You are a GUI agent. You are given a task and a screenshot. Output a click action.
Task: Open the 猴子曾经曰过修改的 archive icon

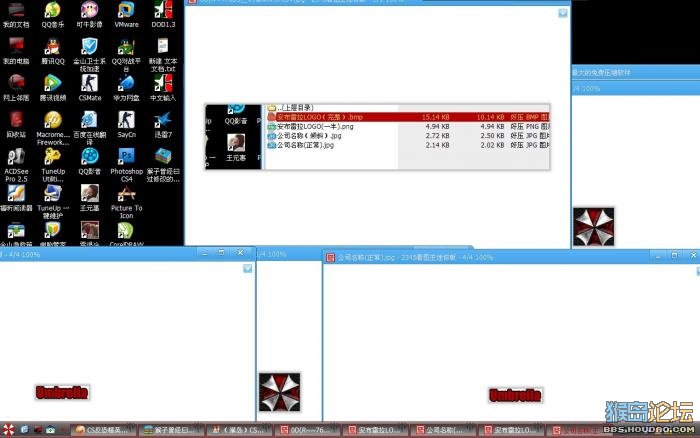163,165
